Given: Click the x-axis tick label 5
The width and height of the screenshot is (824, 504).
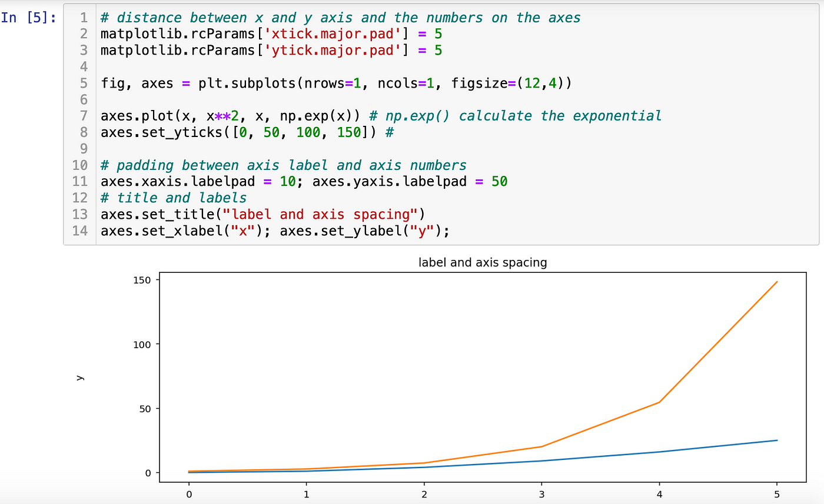Looking at the screenshot, I should (777, 493).
